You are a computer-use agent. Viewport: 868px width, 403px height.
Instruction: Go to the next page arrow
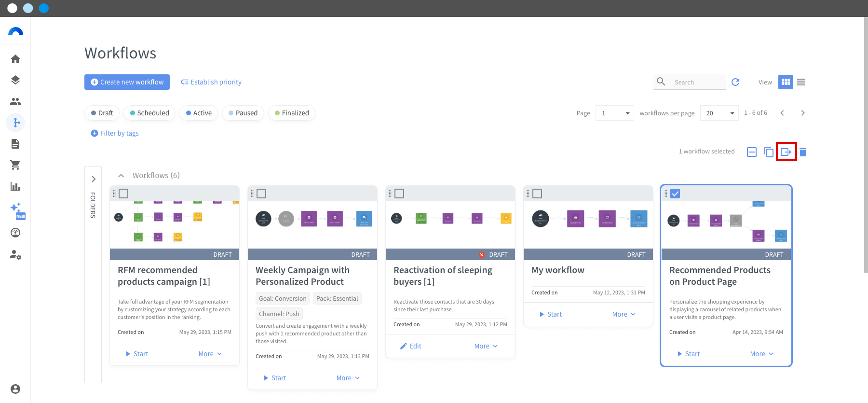803,113
